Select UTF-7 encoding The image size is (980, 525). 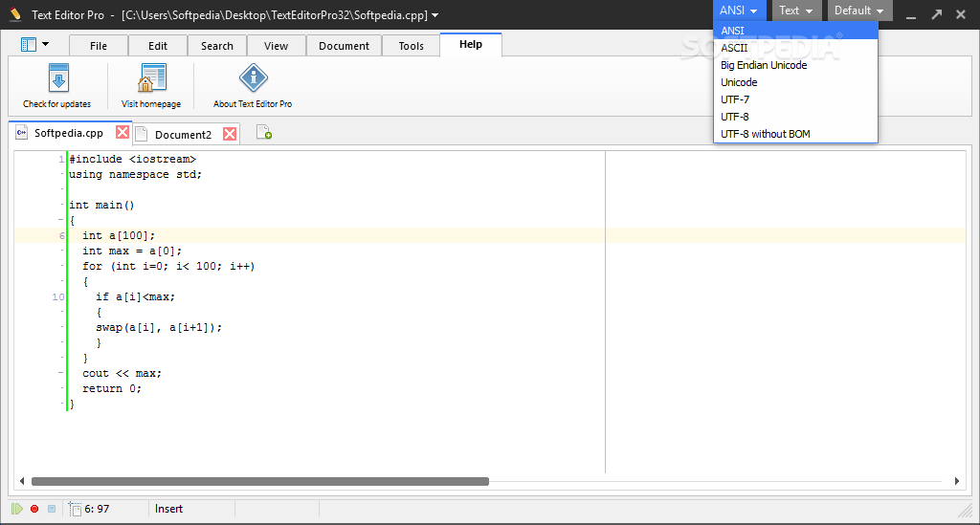[x=795, y=99]
